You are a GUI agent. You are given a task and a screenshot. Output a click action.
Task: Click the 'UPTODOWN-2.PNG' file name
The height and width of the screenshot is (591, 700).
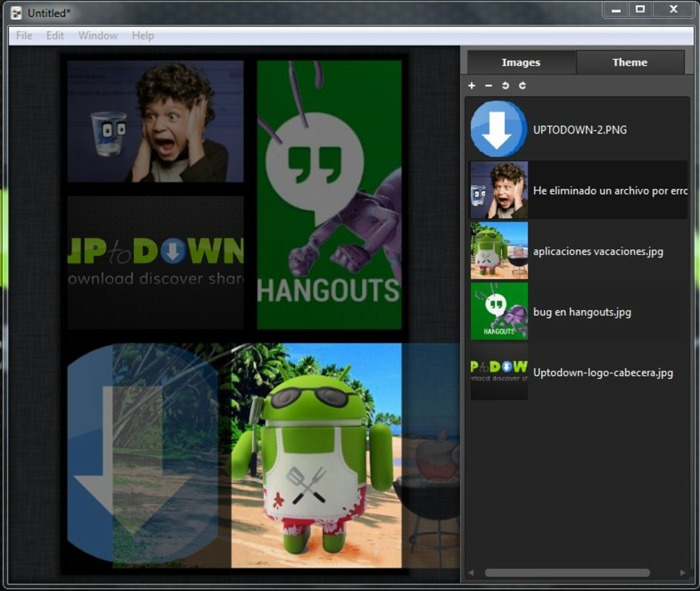point(580,130)
